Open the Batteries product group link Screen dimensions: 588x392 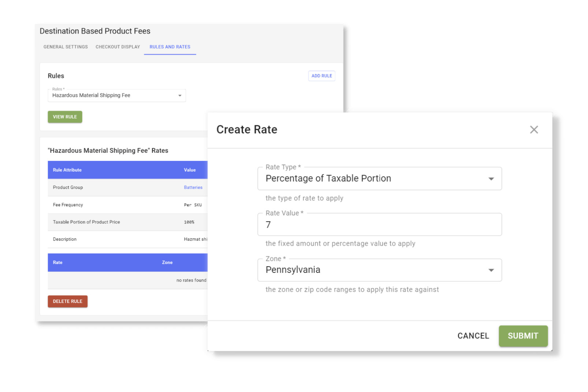193,187
